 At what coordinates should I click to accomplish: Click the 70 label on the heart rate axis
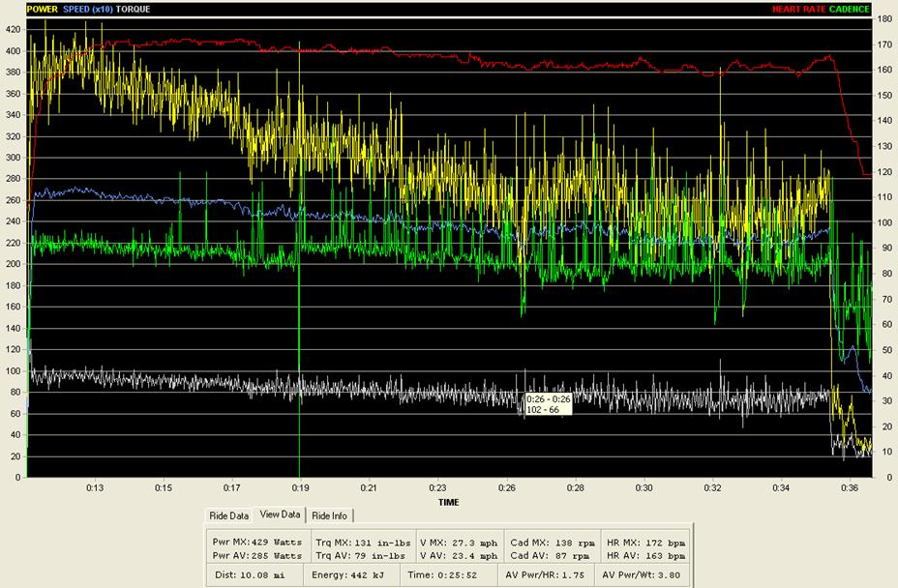(x=886, y=299)
